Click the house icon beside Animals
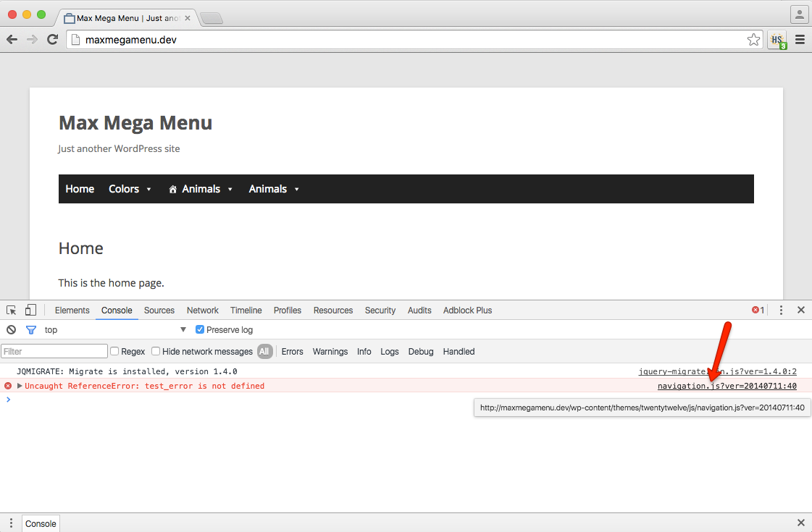812x532 pixels. (172, 189)
